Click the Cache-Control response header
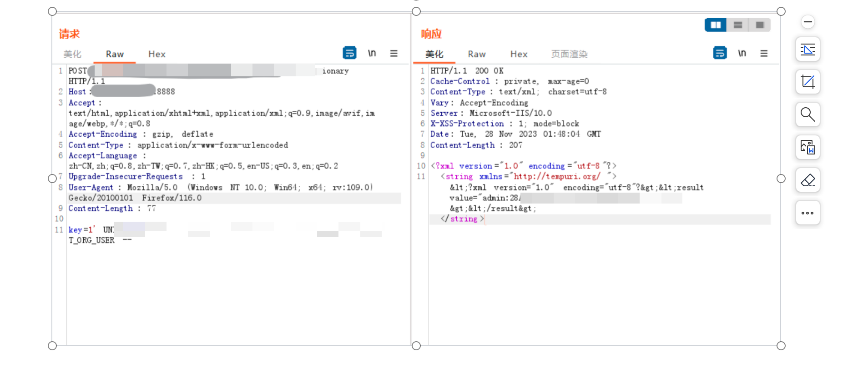Image resolution: width=868 pixels, height=378 pixels. pyautogui.click(x=510, y=81)
